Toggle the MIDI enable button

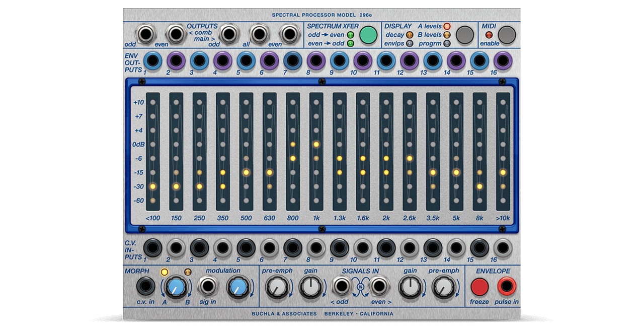(x=507, y=35)
